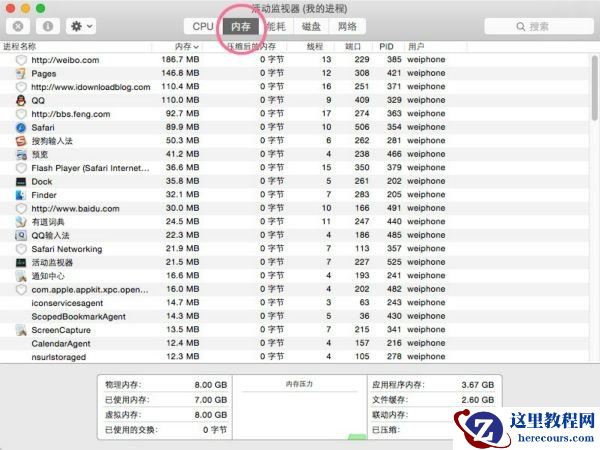Click the 有道词典 icon

(x=21, y=222)
